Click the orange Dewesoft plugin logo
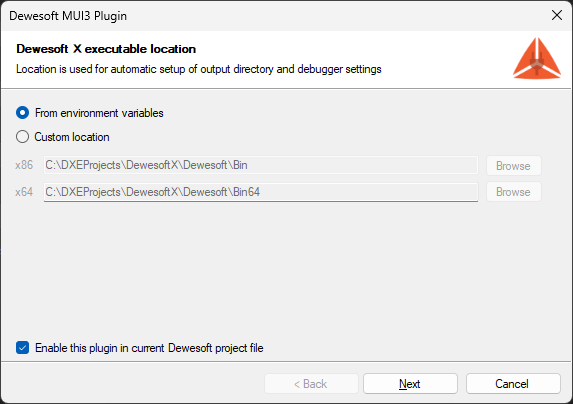 coord(536,58)
